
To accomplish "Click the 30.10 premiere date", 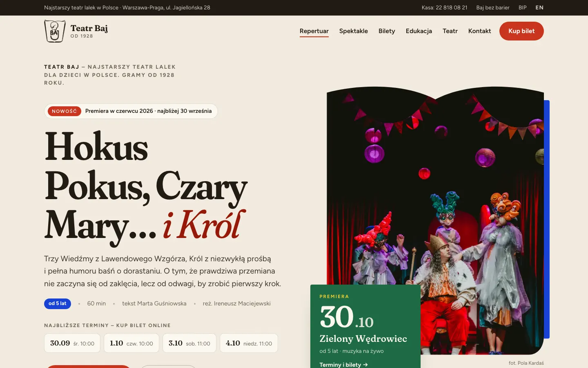I will pyautogui.click(x=347, y=317).
